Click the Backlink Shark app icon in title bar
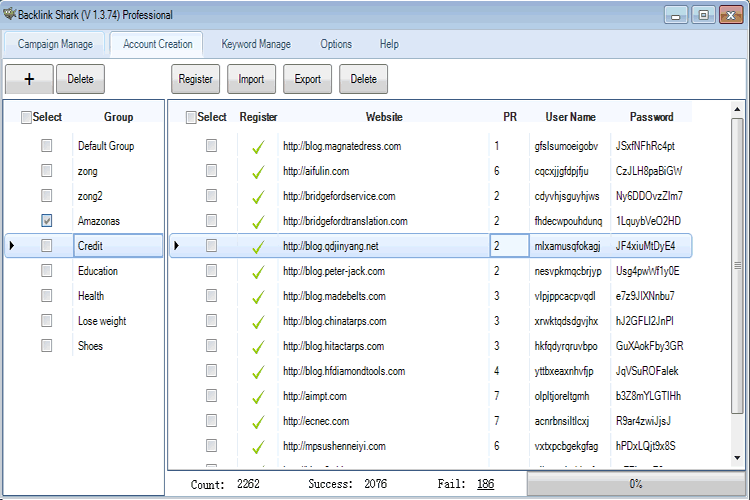 tap(10, 14)
